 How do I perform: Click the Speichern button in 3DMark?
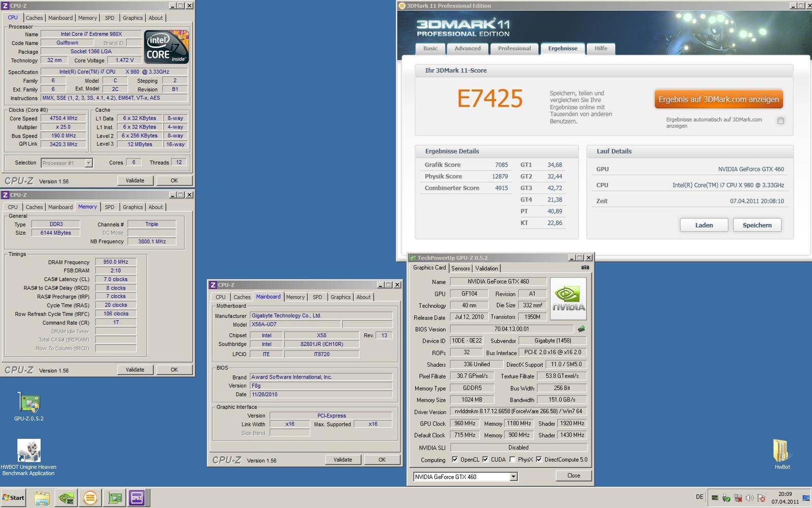pos(757,225)
